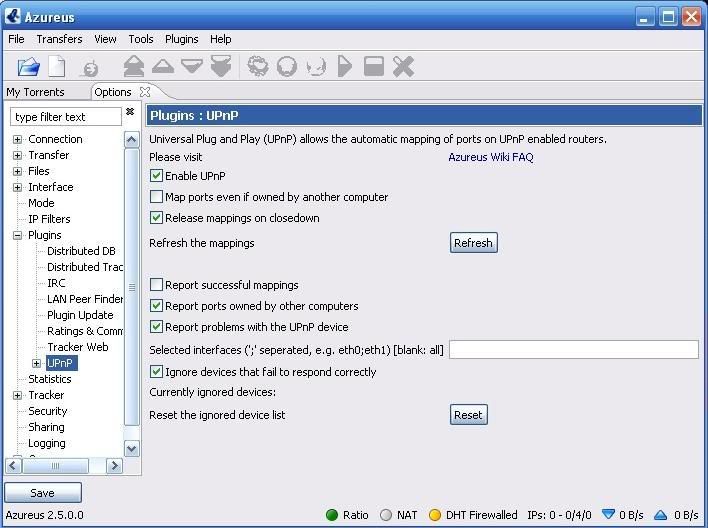Click the round ring toolbar icon
The height and width of the screenshot is (528, 708).
(x=287, y=66)
